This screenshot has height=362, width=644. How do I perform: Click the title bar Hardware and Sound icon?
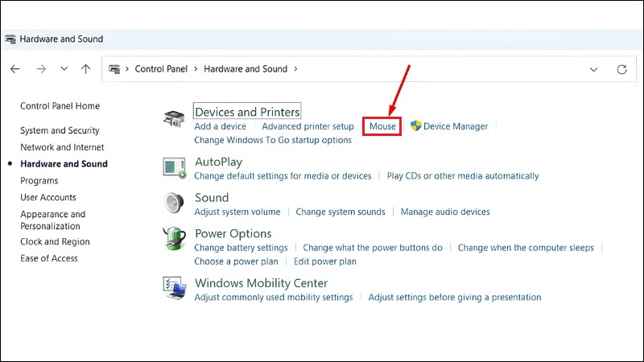[x=10, y=39]
